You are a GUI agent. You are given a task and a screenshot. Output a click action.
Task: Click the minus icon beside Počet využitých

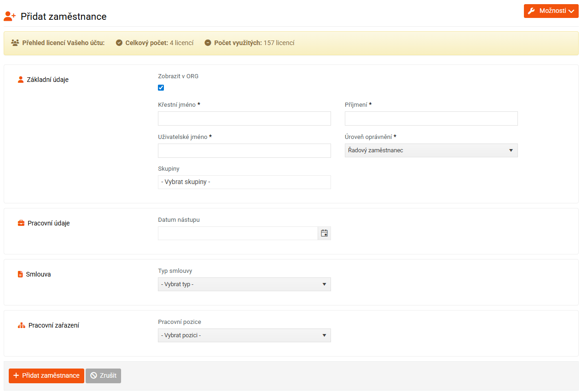coord(208,43)
